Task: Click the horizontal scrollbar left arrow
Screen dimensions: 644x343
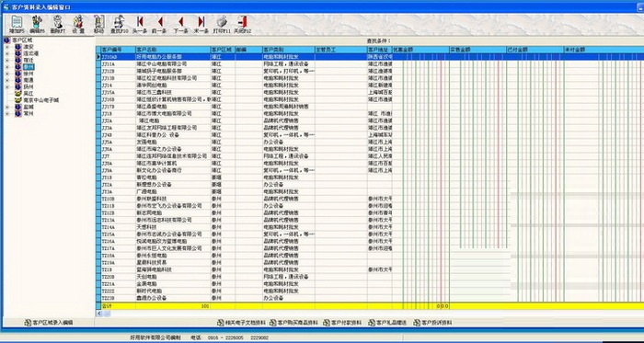Action: pos(99,314)
